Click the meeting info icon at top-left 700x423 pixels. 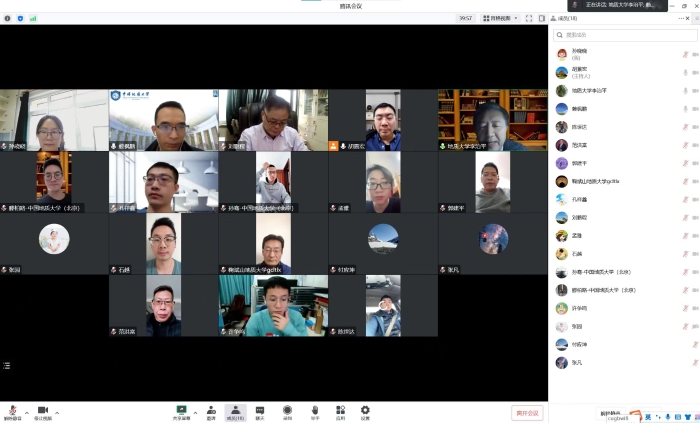[7, 18]
